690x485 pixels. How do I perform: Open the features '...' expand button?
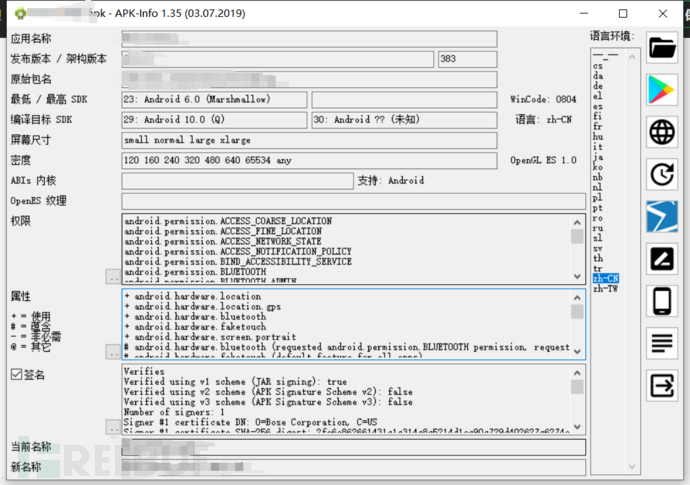tap(113, 352)
